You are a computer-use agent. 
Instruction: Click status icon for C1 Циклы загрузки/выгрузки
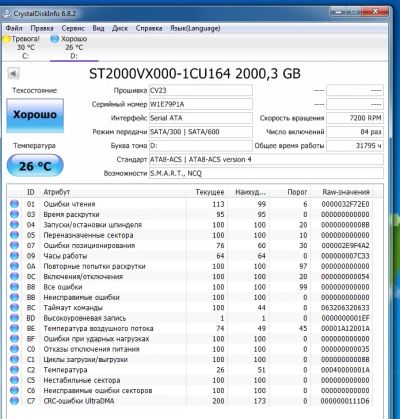(14, 359)
